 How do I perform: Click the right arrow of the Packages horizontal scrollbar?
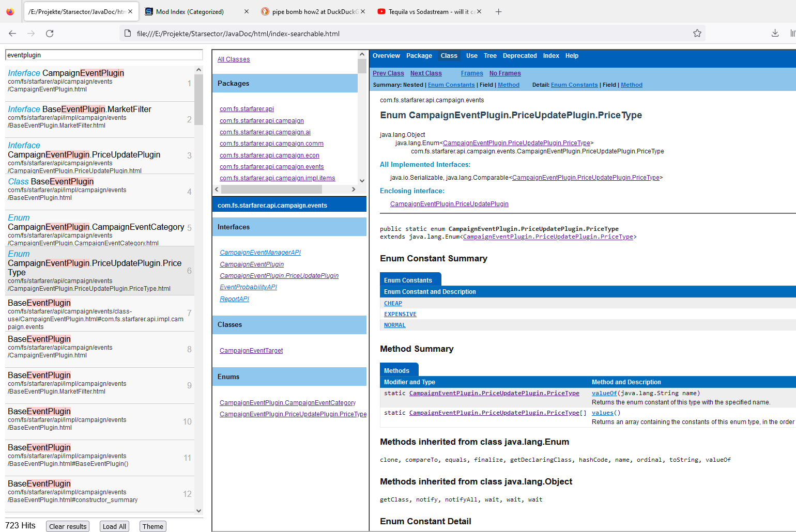[354, 190]
